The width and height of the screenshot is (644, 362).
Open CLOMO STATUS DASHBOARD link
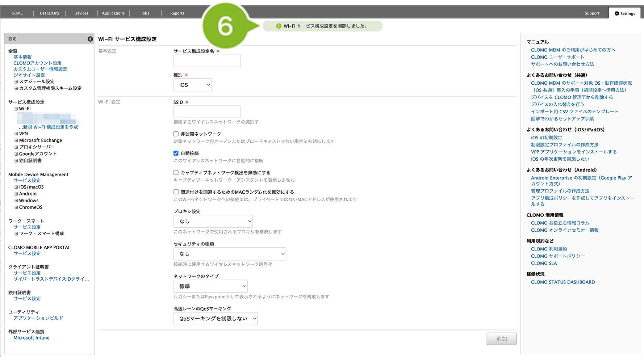pyautogui.click(x=563, y=282)
